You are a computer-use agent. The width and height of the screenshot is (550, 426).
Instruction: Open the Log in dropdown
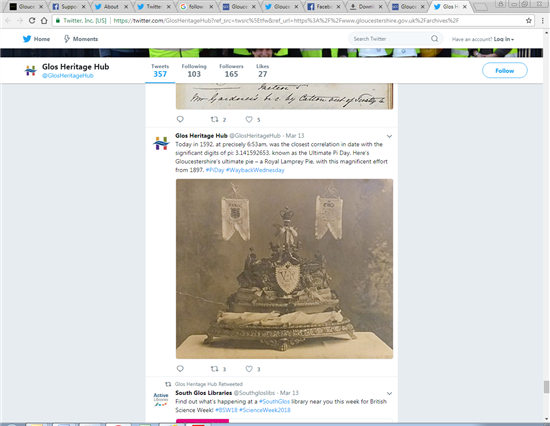504,39
